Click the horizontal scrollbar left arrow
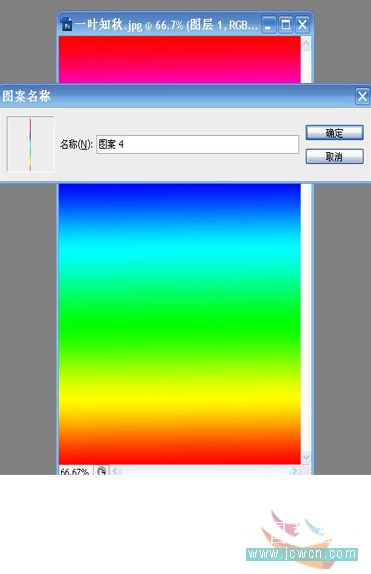Viewport: 371px width, 574px height. click(115, 470)
